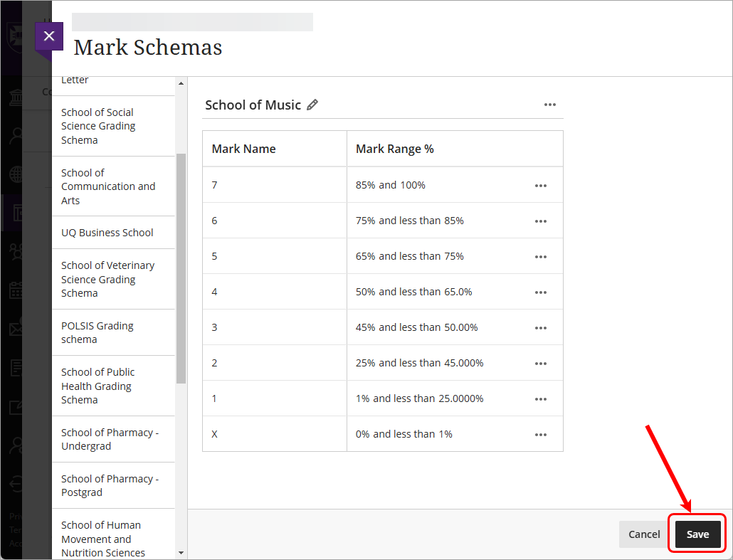The width and height of the screenshot is (733, 560).
Task: Open the options menu for mark X
Action: tap(541, 433)
